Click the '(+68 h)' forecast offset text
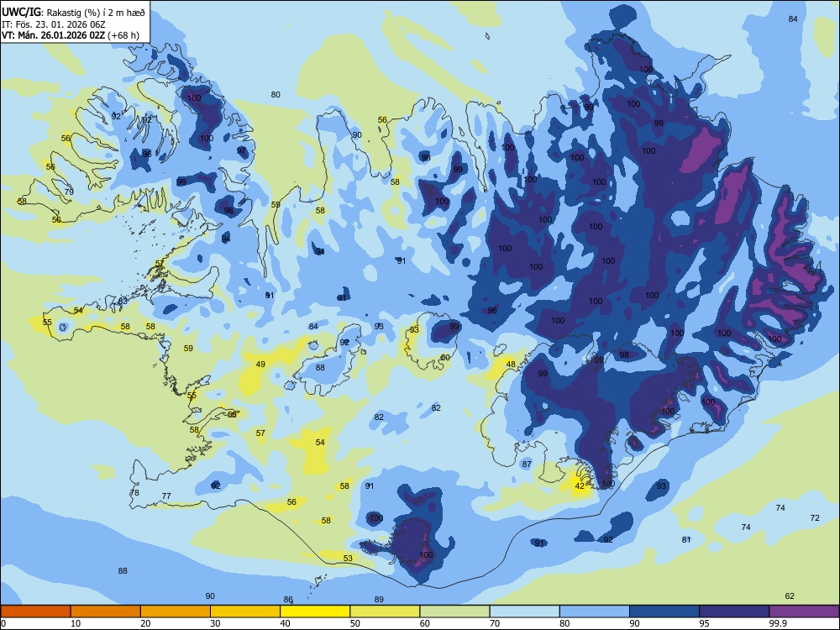Image resolution: width=840 pixels, height=630 pixels. coord(123,35)
